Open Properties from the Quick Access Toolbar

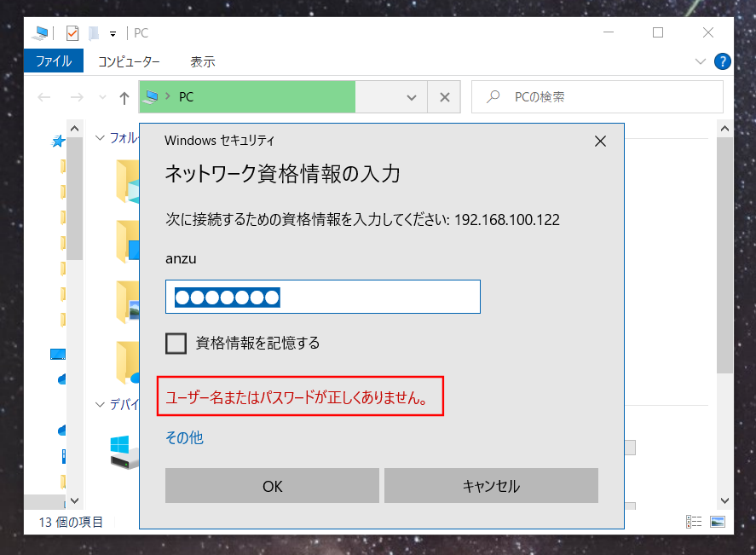point(72,32)
